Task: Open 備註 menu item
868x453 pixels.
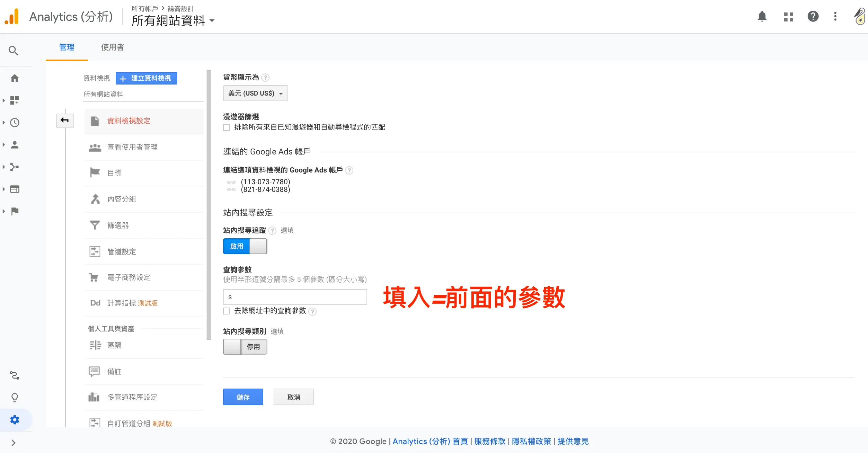Action: [x=144, y=372]
